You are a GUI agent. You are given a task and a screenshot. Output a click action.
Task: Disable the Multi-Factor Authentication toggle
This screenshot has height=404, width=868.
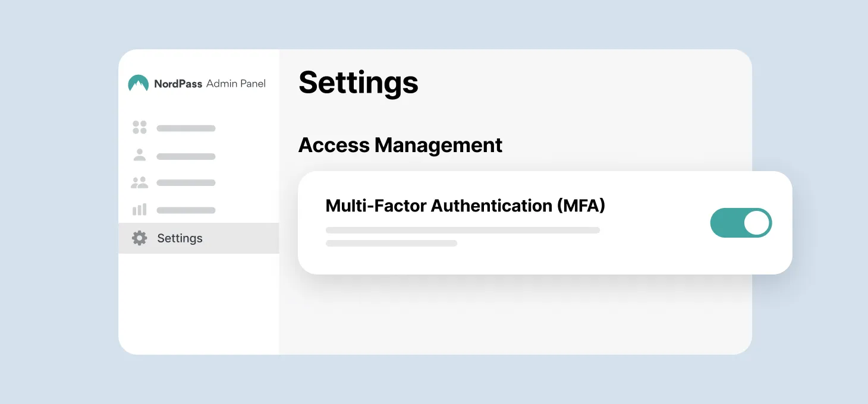[x=741, y=223]
